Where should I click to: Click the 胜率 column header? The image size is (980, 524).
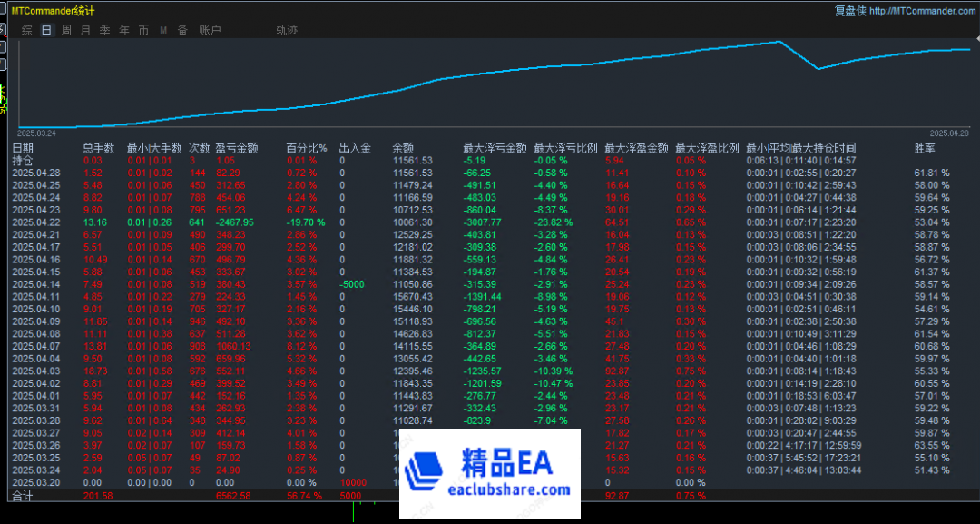(925, 148)
